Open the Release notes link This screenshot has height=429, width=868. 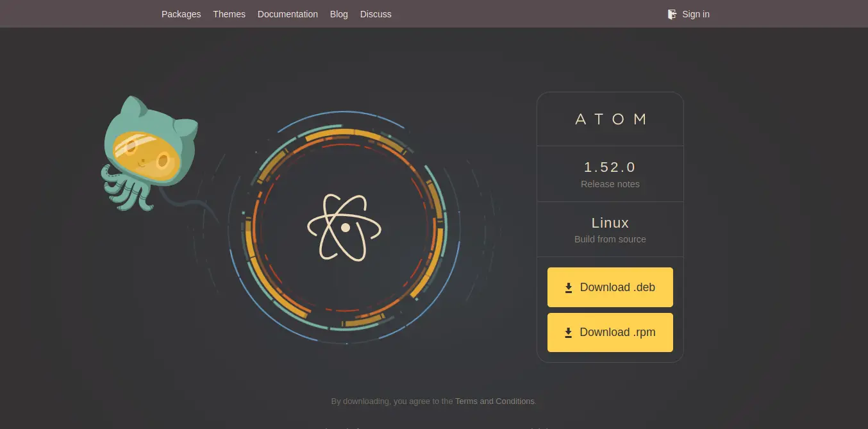[610, 184]
